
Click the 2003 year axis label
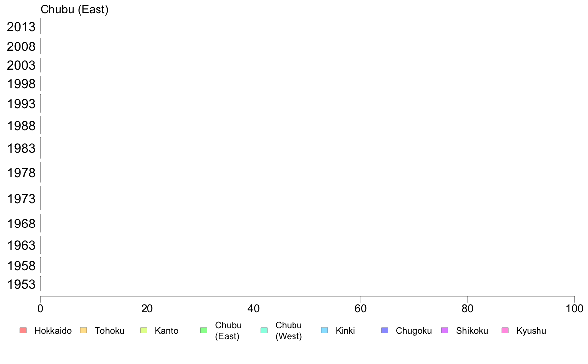(21, 66)
